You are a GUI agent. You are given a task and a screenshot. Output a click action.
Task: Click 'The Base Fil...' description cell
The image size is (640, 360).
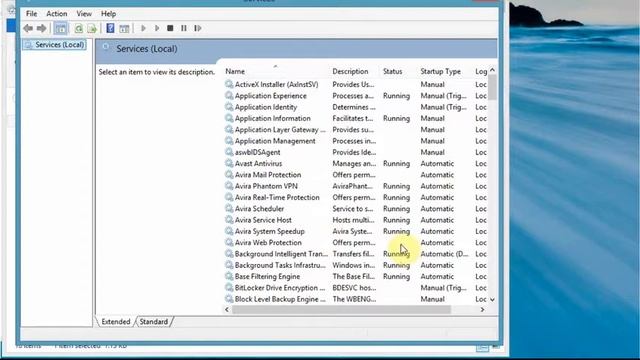coord(353,276)
